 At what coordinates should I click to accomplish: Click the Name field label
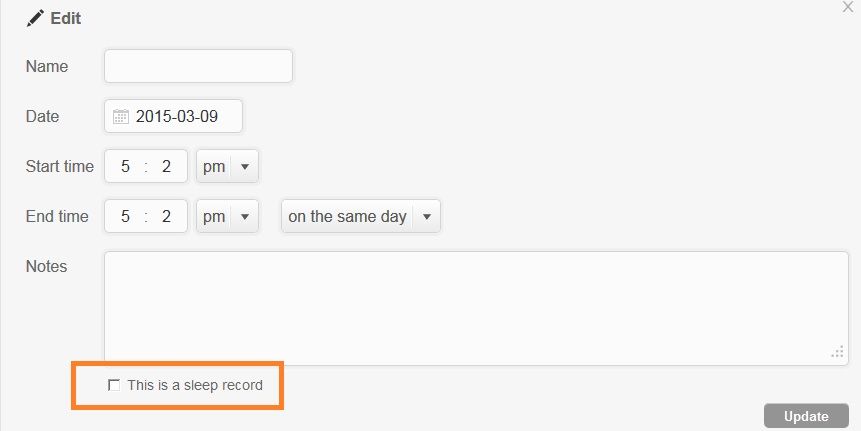(x=47, y=66)
